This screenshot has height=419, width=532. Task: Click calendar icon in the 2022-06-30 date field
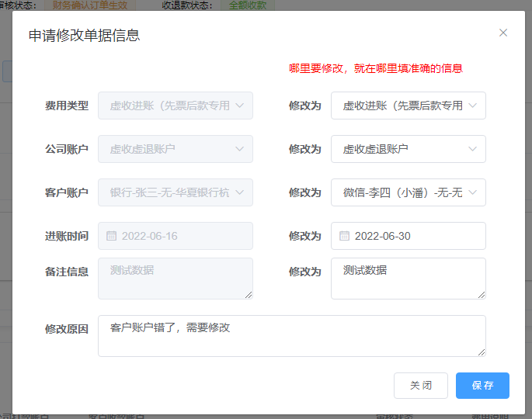[344, 236]
